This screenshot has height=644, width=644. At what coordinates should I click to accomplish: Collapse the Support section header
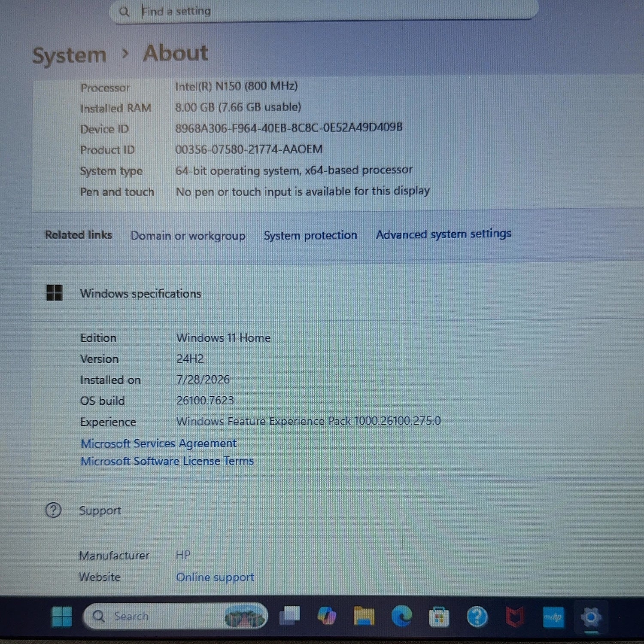337,510
